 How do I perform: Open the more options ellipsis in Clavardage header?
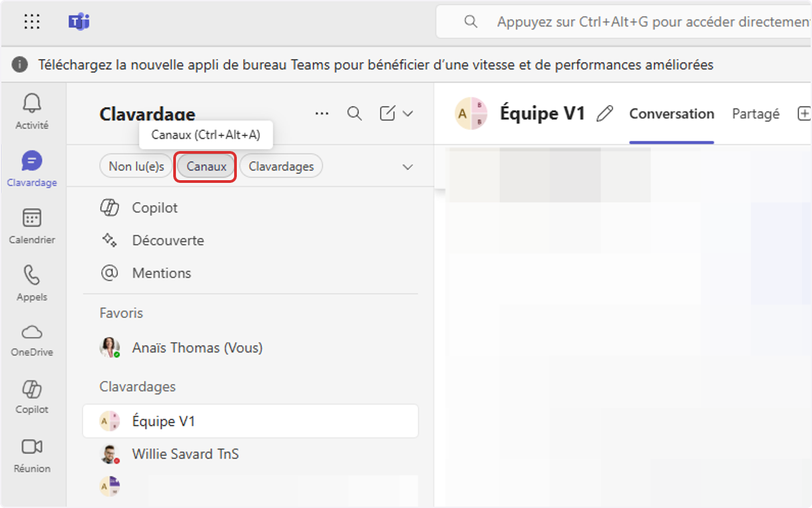[x=322, y=113]
